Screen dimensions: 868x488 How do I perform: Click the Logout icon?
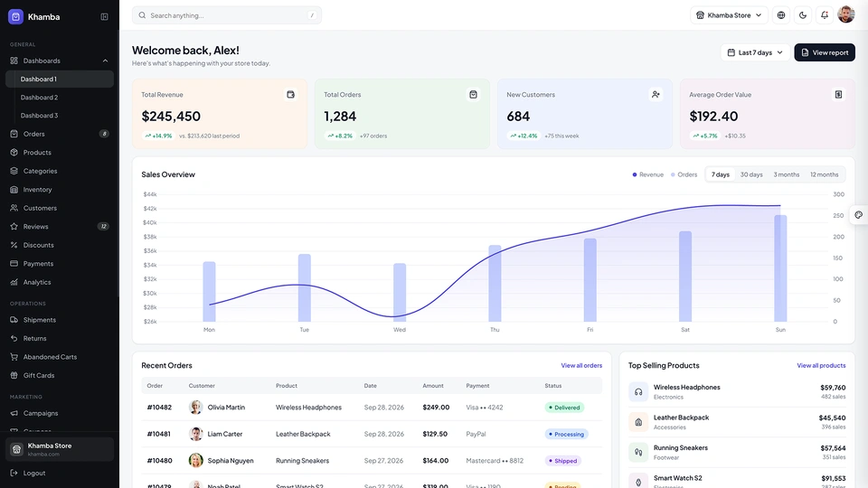14,473
